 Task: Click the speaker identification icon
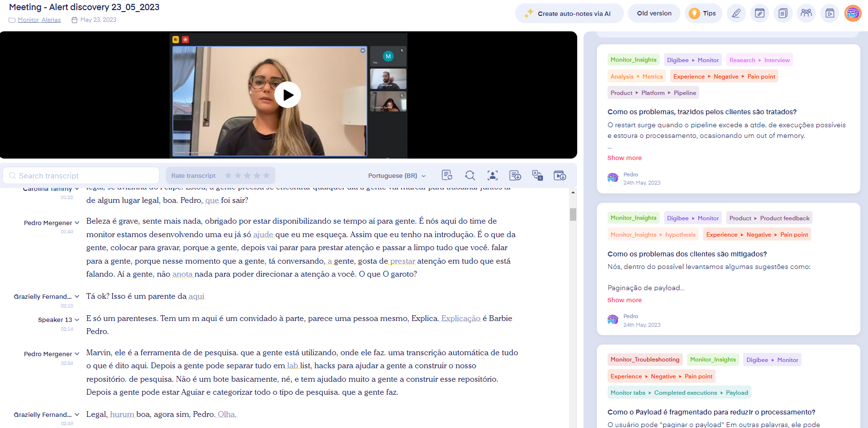pyautogui.click(x=492, y=175)
